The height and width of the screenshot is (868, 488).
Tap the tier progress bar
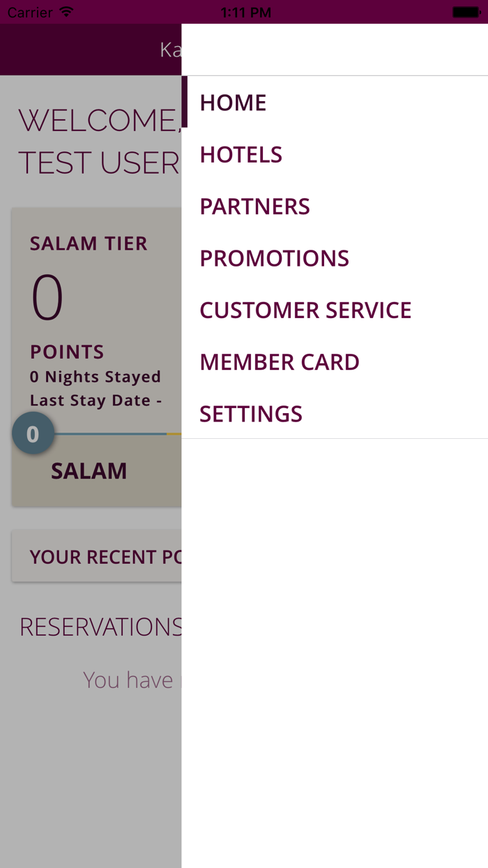click(112, 433)
